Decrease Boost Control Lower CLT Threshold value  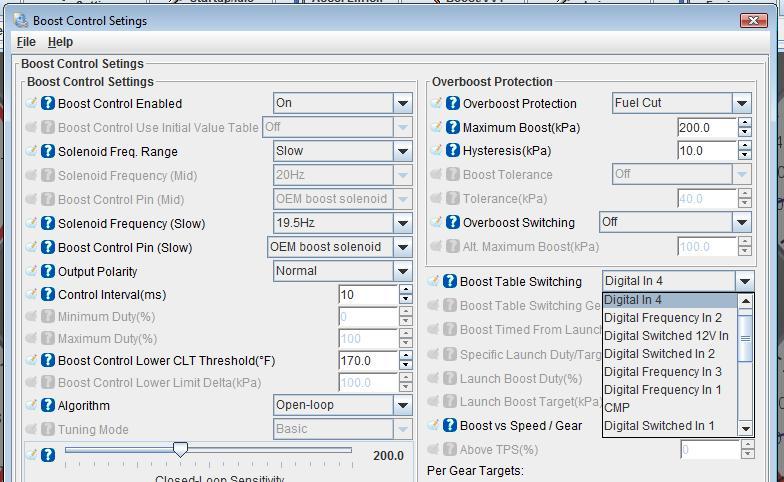pyautogui.click(x=406, y=366)
